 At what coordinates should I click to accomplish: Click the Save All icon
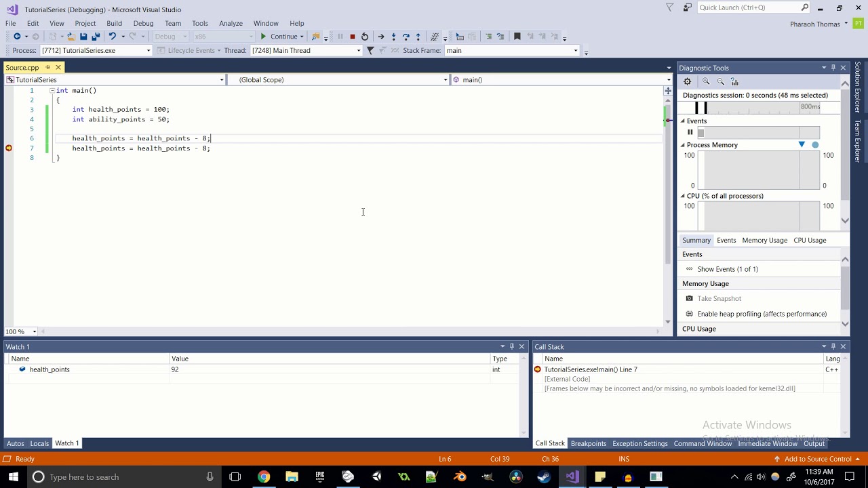click(96, 37)
